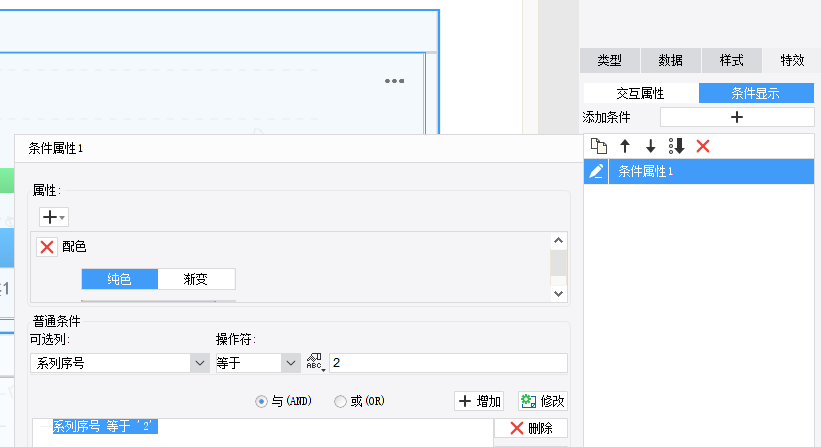
Task: Open the 交互属性 sub-tab
Action: (640, 93)
